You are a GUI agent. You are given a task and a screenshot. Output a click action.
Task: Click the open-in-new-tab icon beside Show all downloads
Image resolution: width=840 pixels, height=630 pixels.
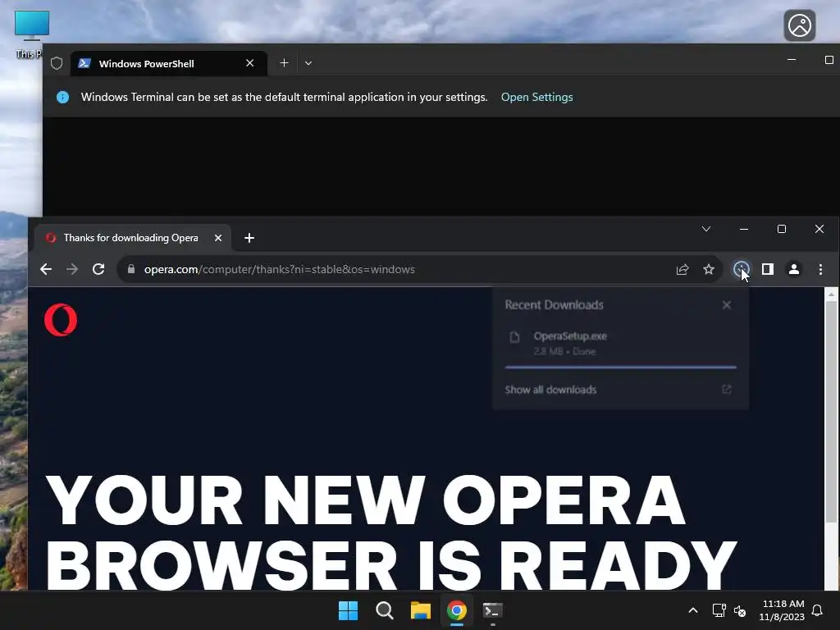[x=727, y=390]
